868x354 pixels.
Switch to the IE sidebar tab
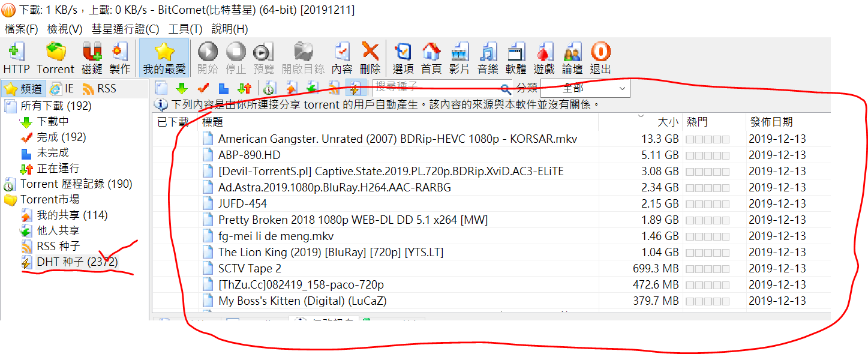click(62, 89)
